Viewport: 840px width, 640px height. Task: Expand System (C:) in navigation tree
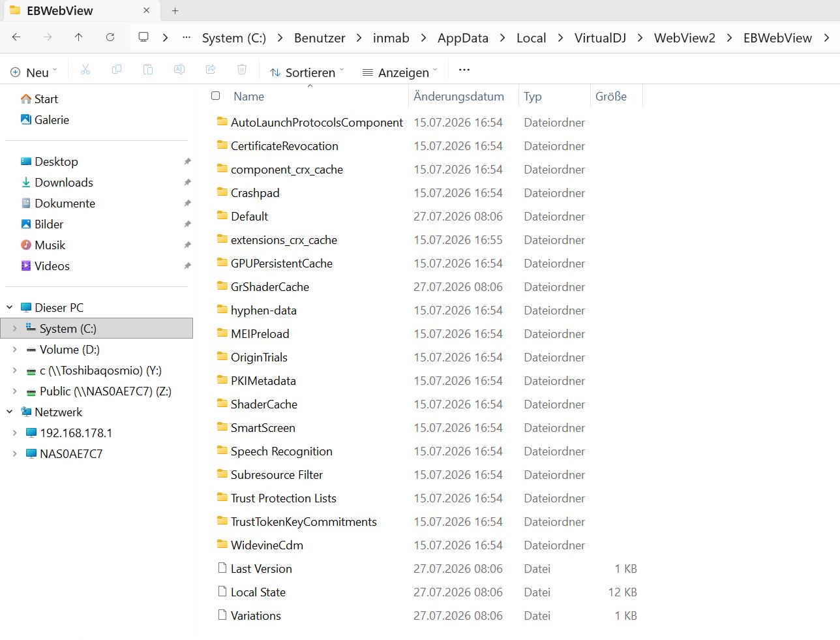point(15,328)
